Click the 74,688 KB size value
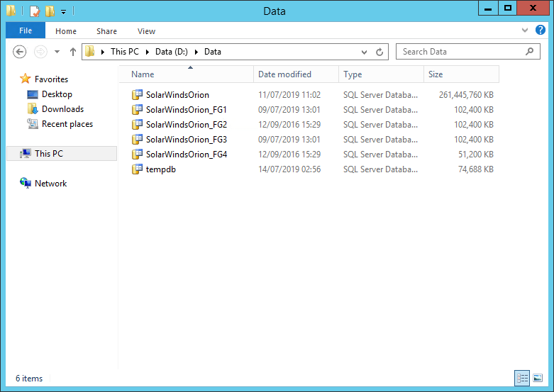The height and width of the screenshot is (392, 554). click(475, 169)
